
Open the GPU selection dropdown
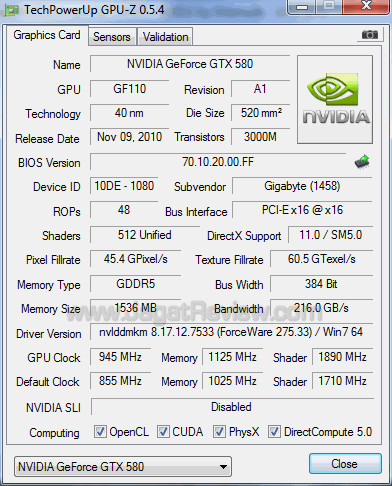click(123, 467)
